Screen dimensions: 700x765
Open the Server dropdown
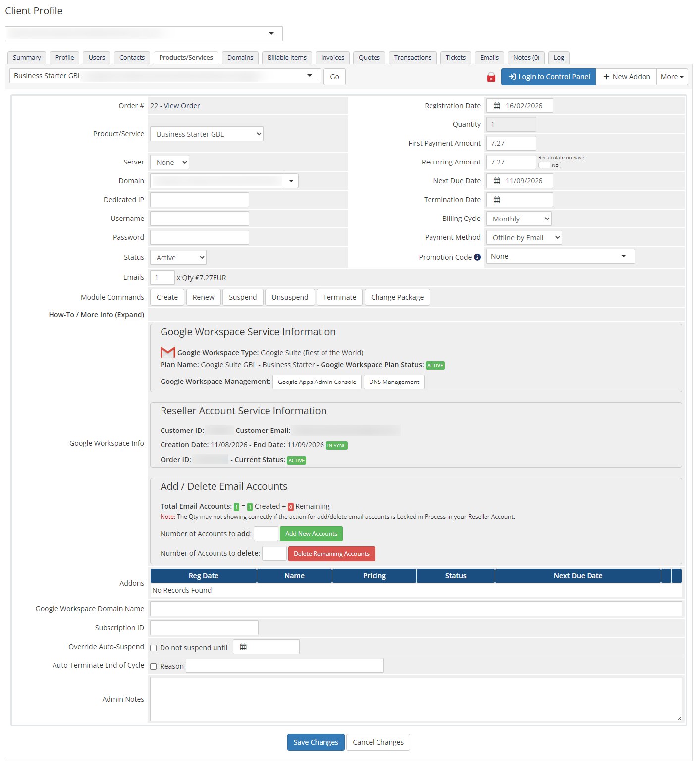click(x=169, y=162)
